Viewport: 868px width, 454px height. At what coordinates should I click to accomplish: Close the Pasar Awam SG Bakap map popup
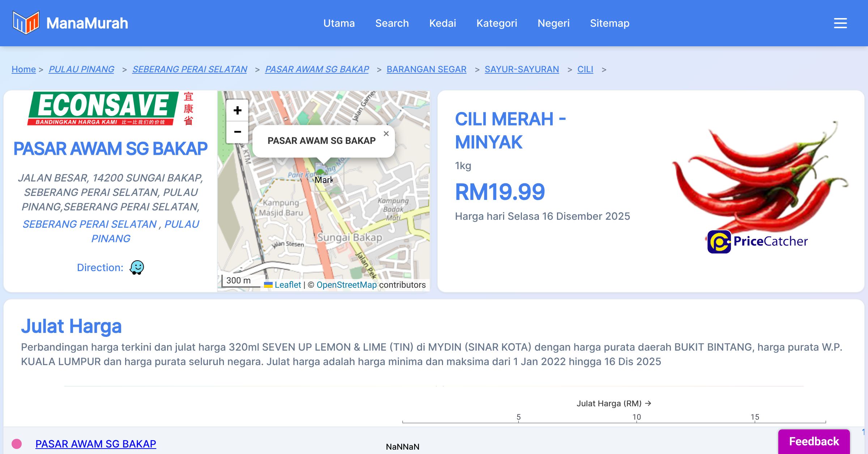[x=386, y=134]
